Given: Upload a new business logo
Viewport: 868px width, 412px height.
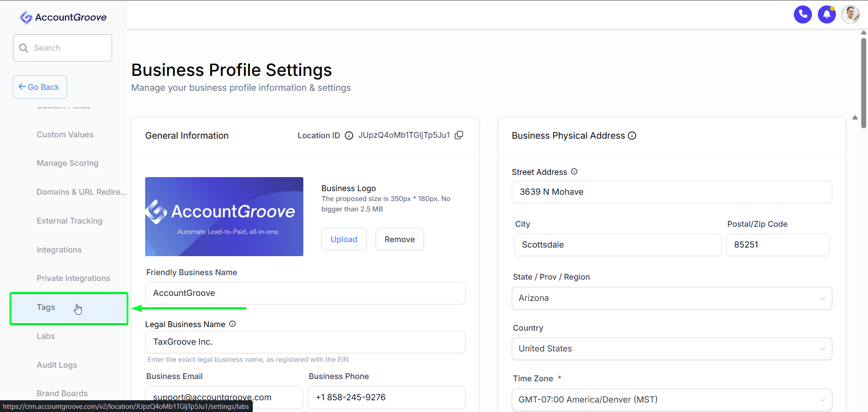Looking at the screenshot, I should [344, 239].
